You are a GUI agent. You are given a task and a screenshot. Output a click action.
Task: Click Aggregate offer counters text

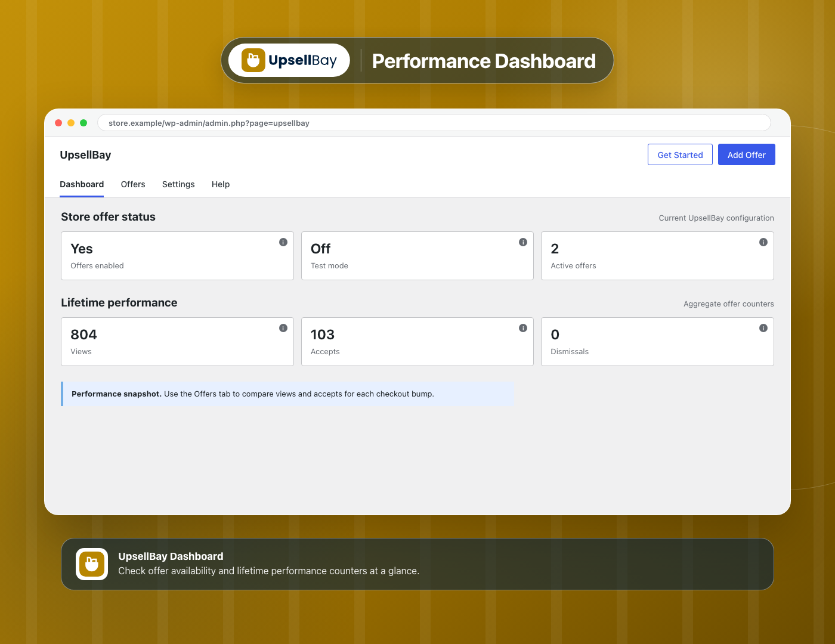pyautogui.click(x=729, y=304)
